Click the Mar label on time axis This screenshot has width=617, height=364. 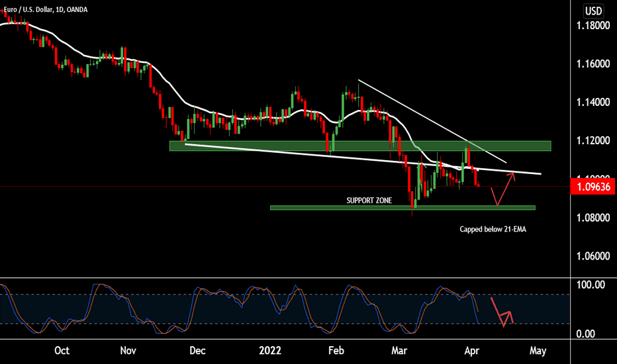click(399, 351)
